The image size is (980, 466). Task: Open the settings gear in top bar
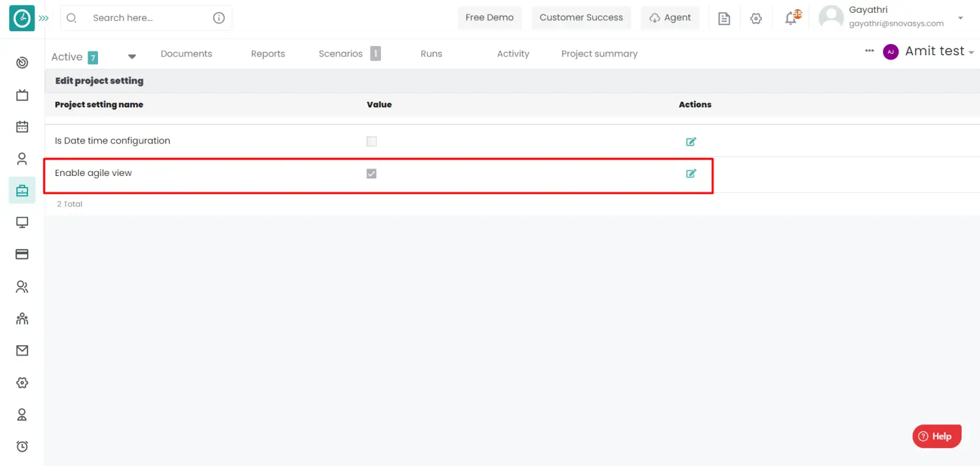pos(756,18)
